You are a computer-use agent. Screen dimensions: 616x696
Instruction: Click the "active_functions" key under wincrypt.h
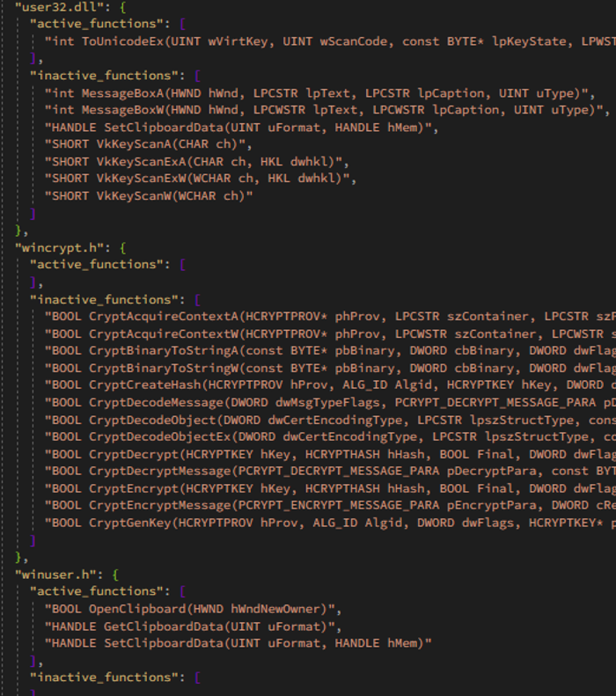coord(99,265)
